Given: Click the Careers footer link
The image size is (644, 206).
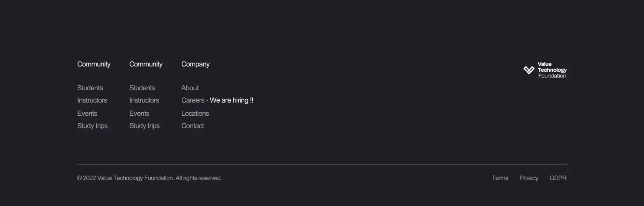Looking at the screenshot, I should (x=193, y=100).
